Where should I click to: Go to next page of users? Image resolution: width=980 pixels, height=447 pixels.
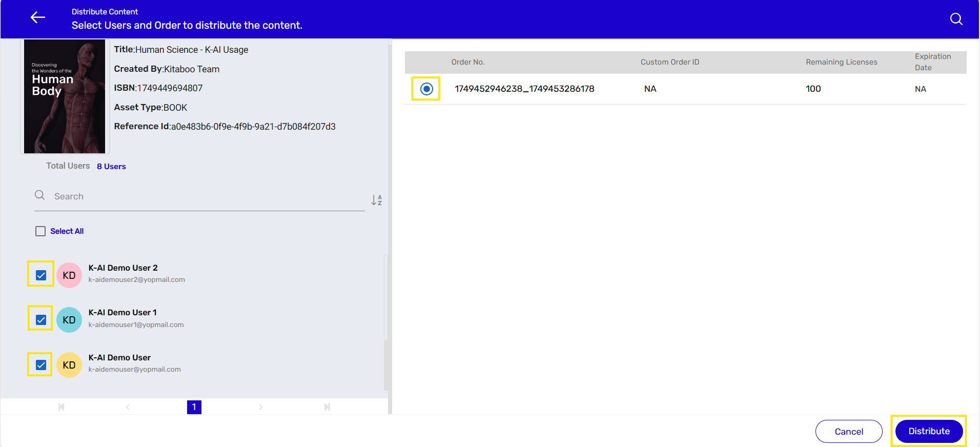pyautogui.click(x=261, y=407)
